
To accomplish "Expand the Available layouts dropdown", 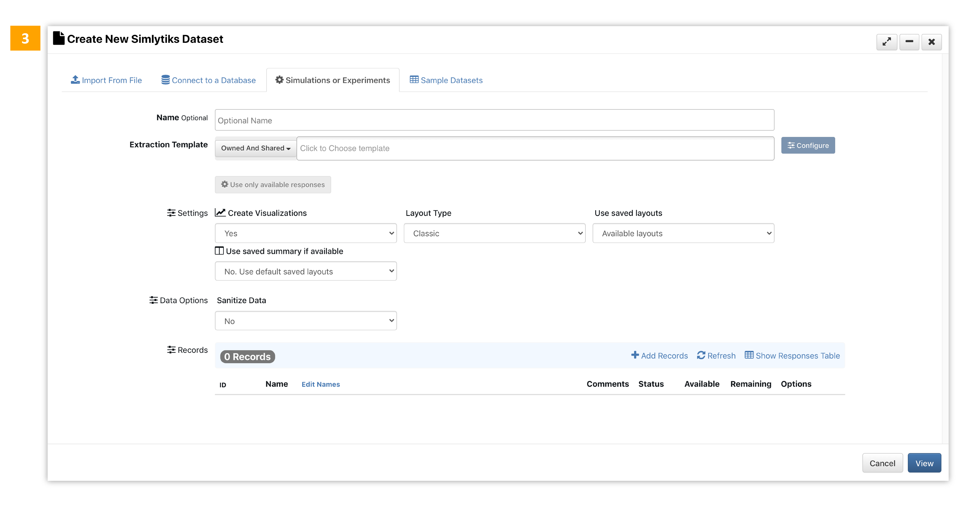I will coord(683,233).
